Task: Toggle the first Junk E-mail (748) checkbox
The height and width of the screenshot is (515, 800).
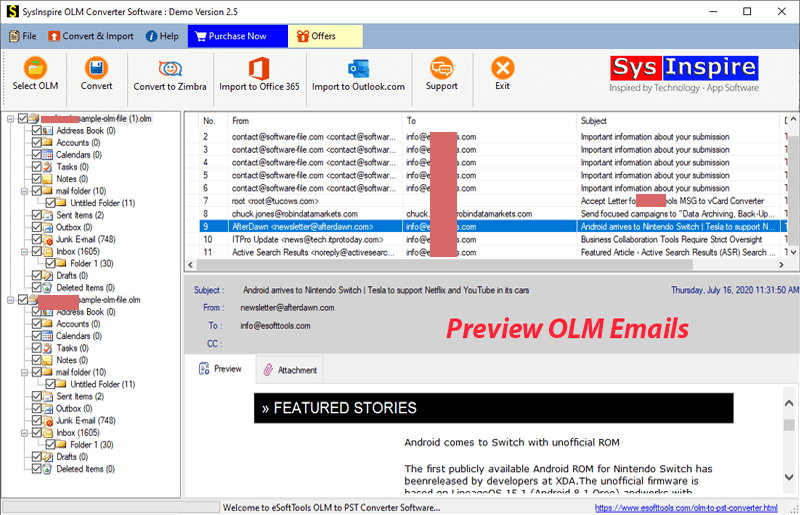Action: click(36, 239)
